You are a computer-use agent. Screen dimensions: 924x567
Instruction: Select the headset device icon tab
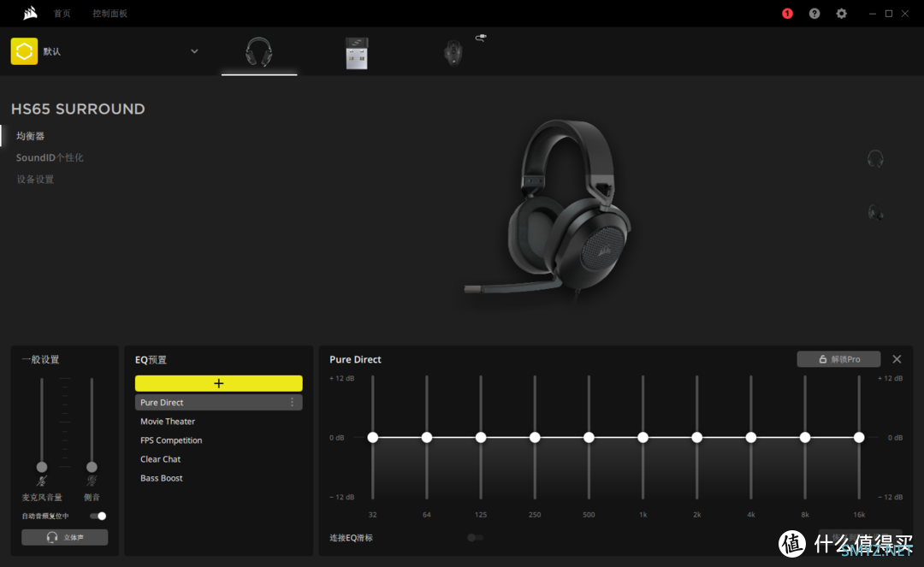(258, 52)
